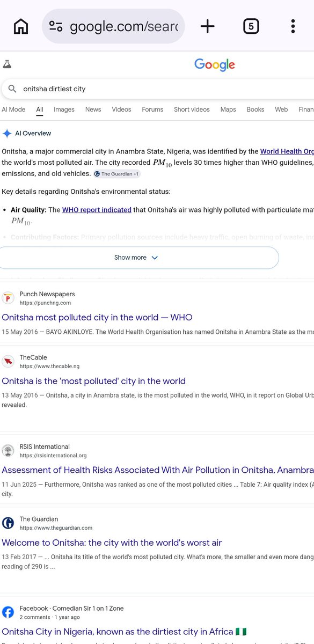Open the WHO report indicated link
Image resolution: width=314 pixels, height=644 pixels.
coord(97,210)
